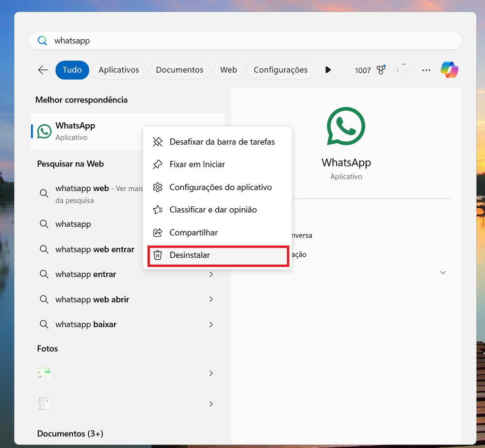Screen dimensions: 485x448
Task: Select the Tudo filter tab
Action: tap(72, 70)
